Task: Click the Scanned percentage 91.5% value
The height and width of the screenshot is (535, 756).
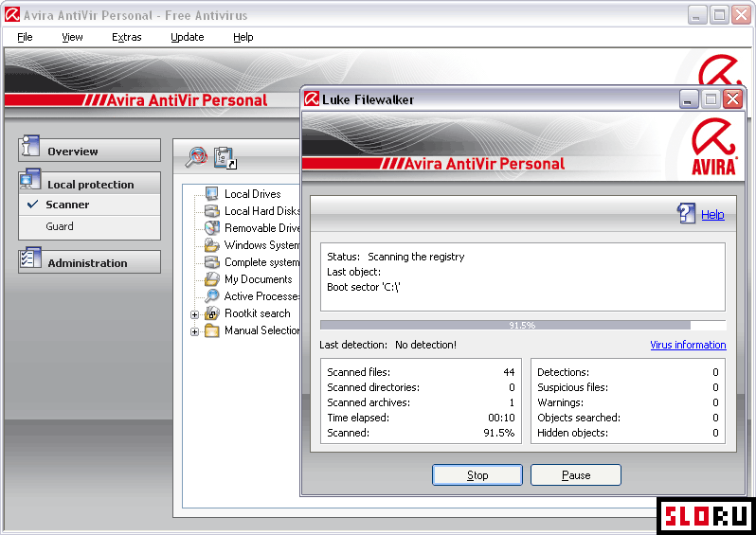Action: [499, 433]
